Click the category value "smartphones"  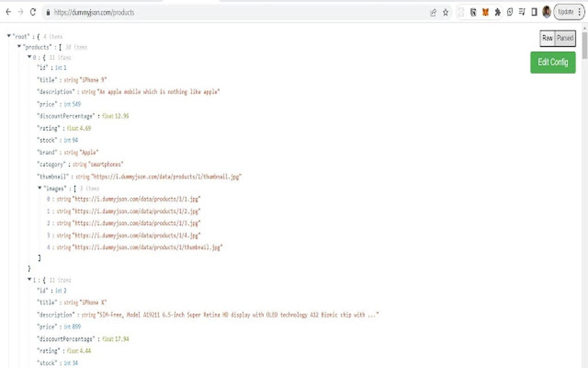(105, 164)
